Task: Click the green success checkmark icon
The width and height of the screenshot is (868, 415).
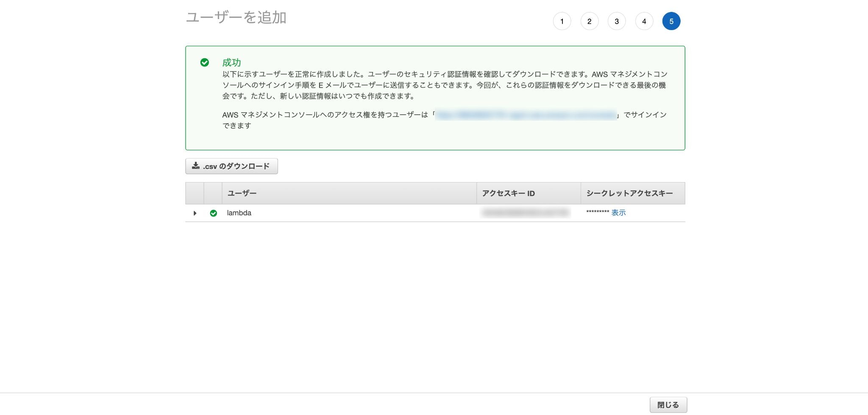Action: (206, 62)
